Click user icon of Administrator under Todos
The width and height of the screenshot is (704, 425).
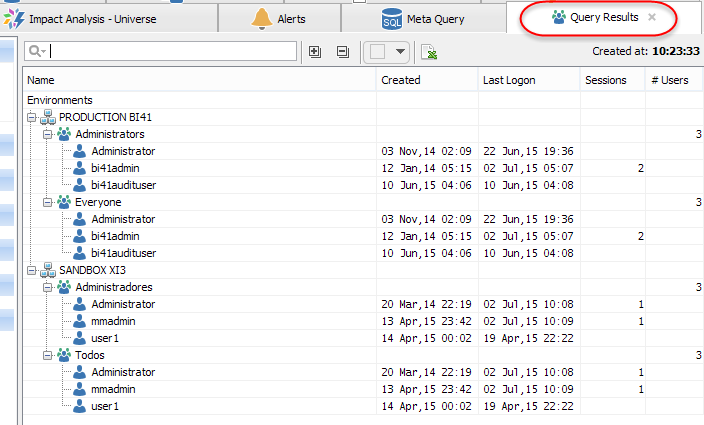[79, 372]
